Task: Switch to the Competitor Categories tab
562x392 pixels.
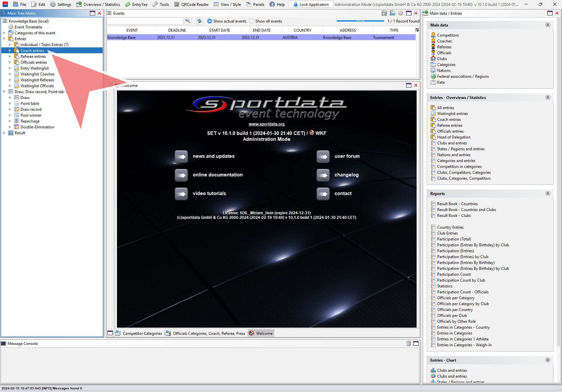Action: click(x=139, y=334)
